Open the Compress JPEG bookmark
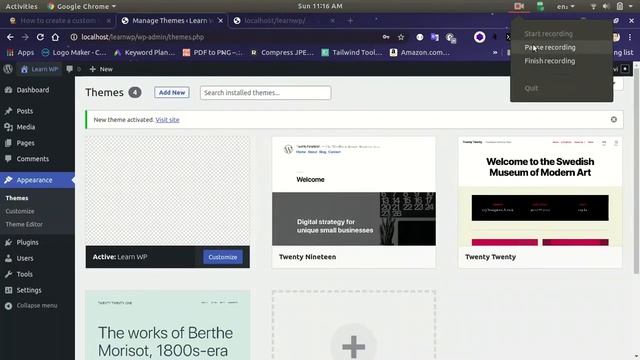The image size is (640, 360). pos(282,52)
